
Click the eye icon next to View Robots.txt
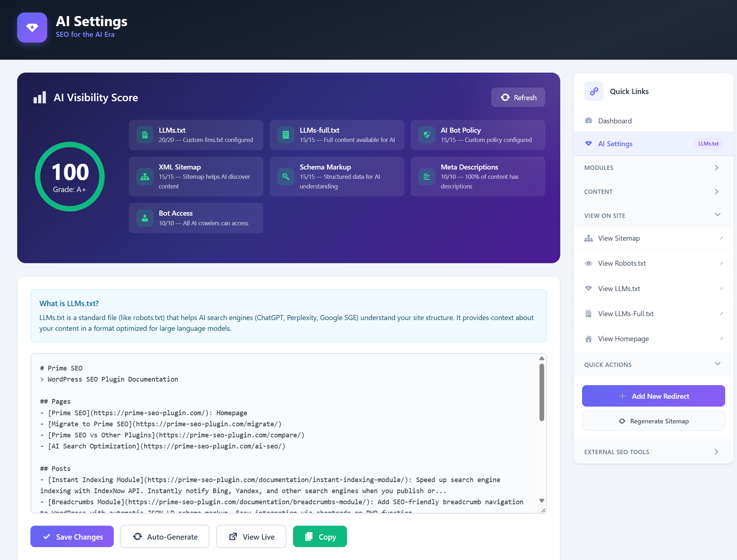coord(589,264)
